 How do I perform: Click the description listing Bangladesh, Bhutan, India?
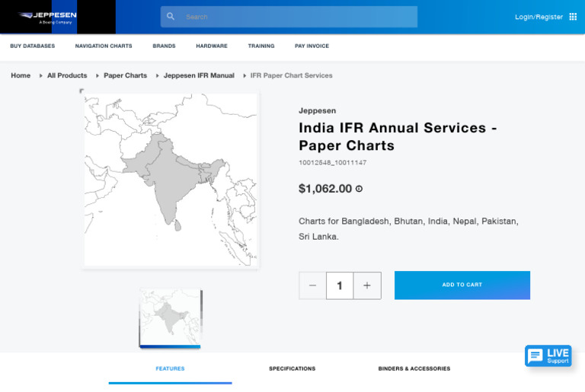pos(408,228)
